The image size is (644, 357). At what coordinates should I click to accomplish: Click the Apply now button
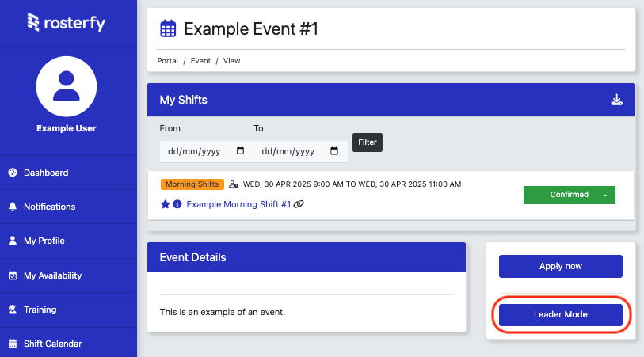click(x=561, y=266)
